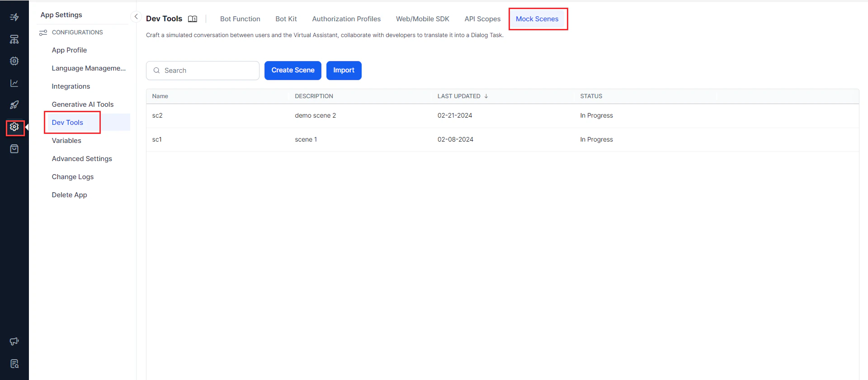868x380 pixels.
Task: Click the In Progress status for sc2
Action: click(596, 116)
